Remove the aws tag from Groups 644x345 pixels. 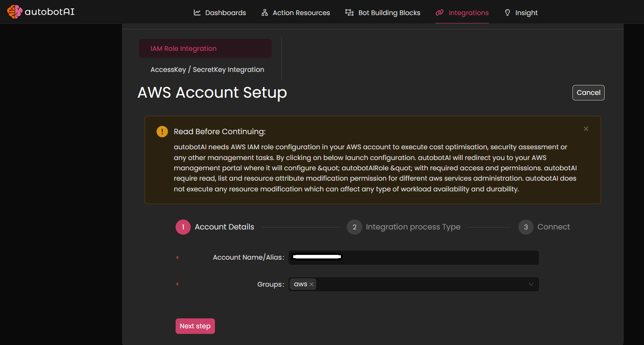(x=311, y=284)
